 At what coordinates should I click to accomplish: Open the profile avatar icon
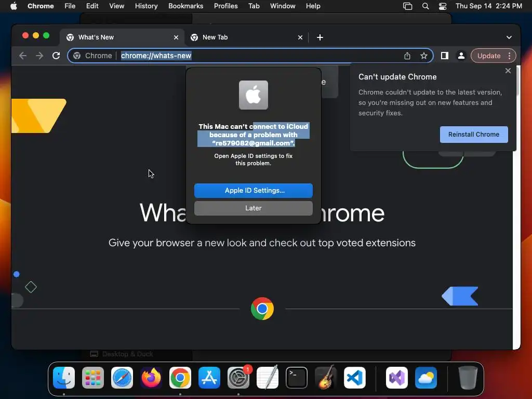tap(461, 56)
